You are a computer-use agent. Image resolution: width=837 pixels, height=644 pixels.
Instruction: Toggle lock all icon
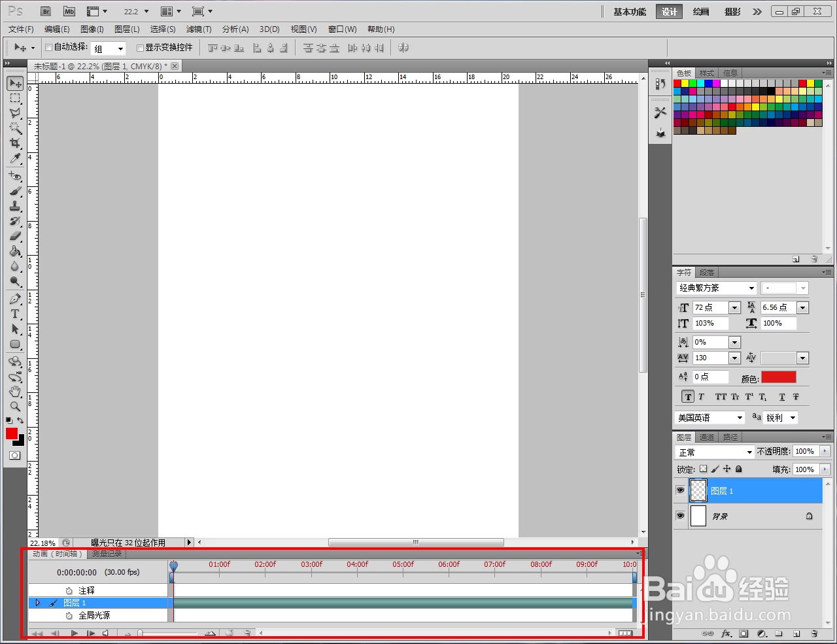tap(738, 469)
